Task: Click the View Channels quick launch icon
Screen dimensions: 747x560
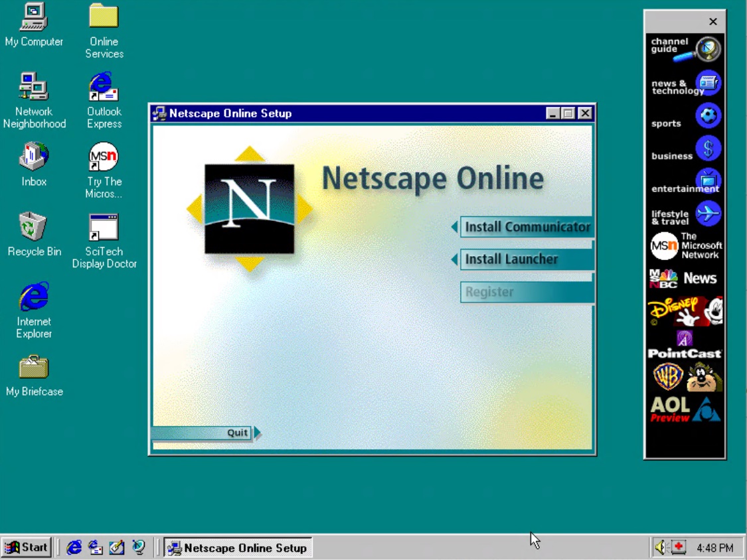Action: (138, 547)
